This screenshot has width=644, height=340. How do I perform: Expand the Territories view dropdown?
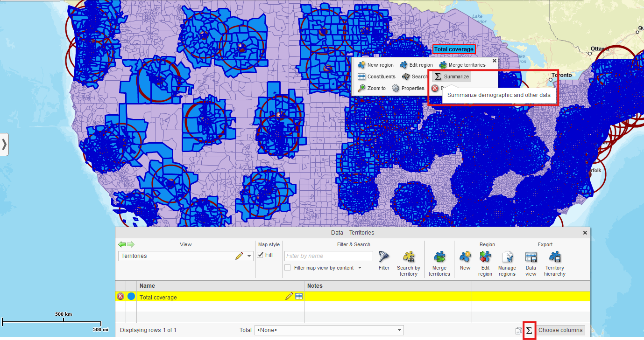pyautogui.click(x=249, y=256)
